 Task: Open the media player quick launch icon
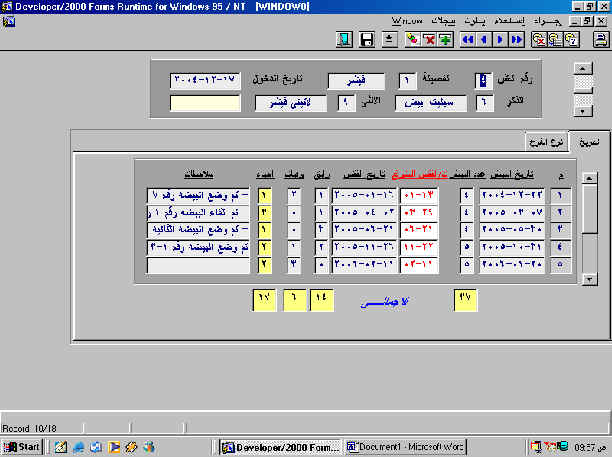coord(114,447)
